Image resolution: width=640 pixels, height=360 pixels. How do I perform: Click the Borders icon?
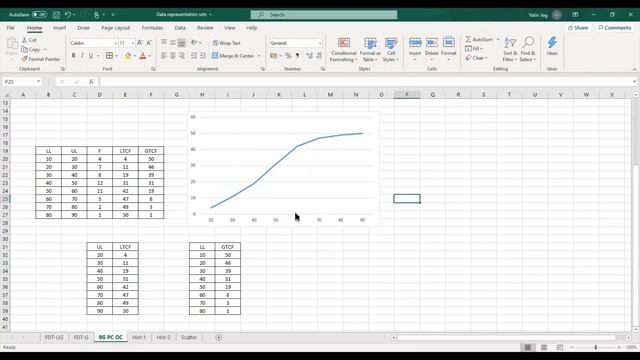109,56
